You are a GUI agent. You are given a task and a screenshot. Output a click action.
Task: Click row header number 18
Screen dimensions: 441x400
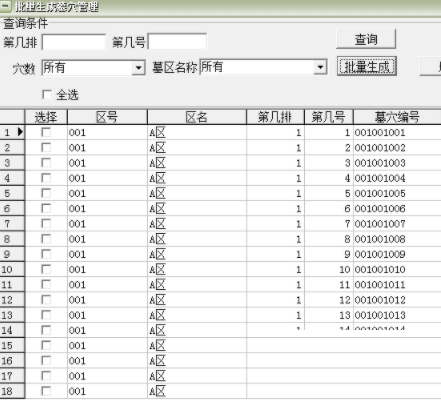[12, 391]
